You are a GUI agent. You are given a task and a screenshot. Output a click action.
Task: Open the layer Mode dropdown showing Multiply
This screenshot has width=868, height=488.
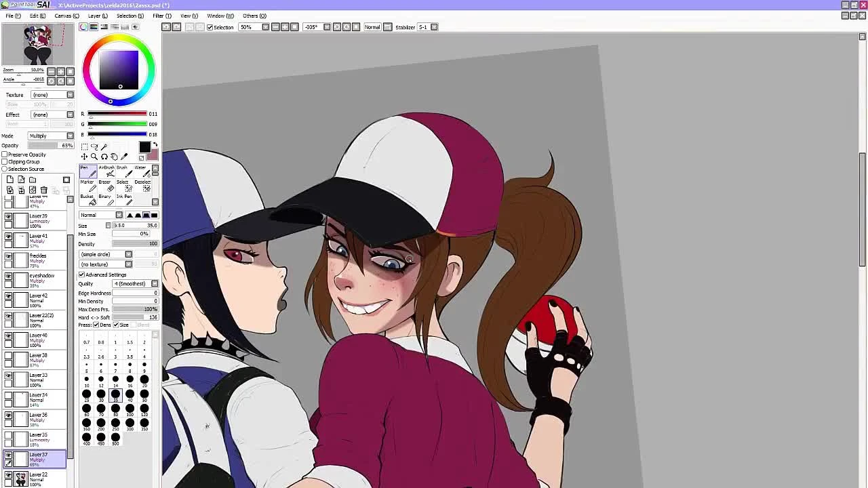pos(51,136)
